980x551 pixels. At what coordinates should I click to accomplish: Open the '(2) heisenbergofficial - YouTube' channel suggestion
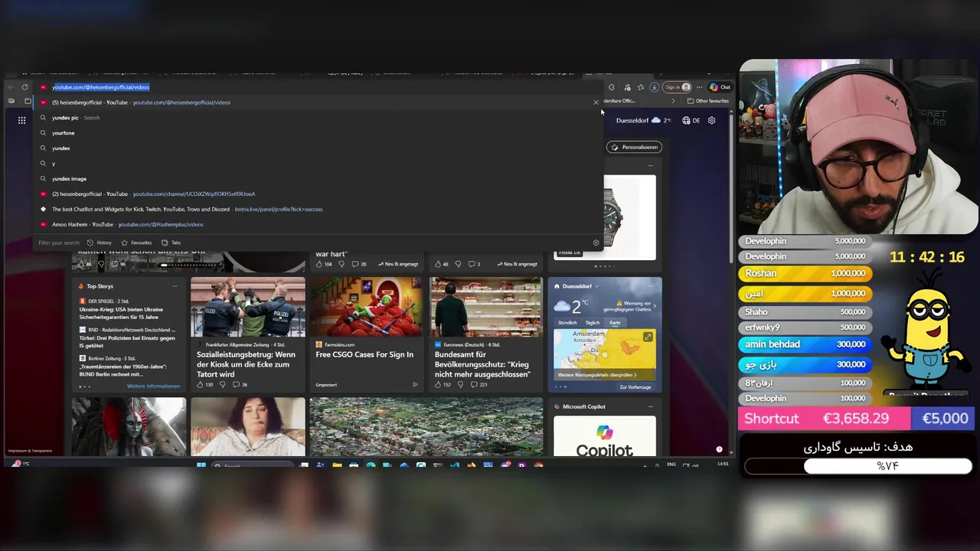(319, 194)
